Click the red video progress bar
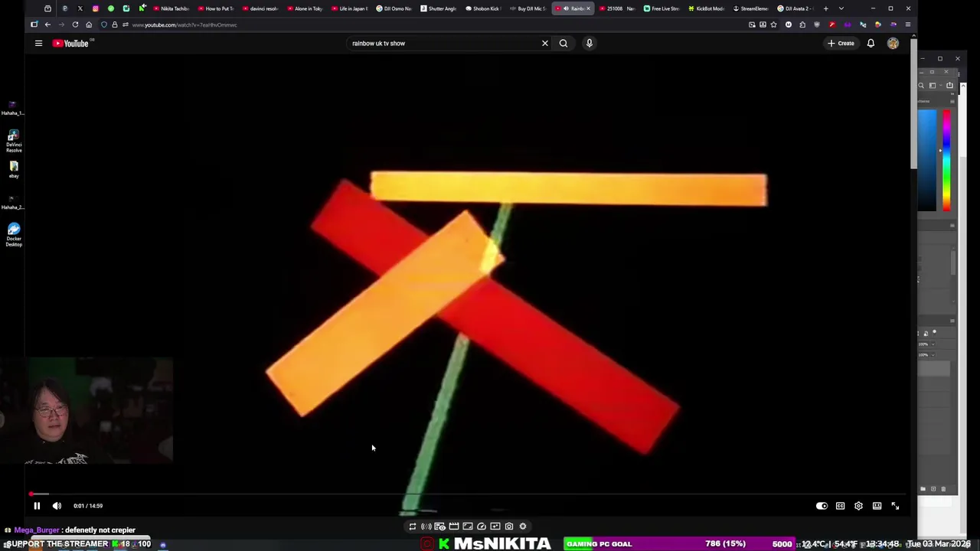The width and height of the screenshot is (980, 551). click(469, 494)
